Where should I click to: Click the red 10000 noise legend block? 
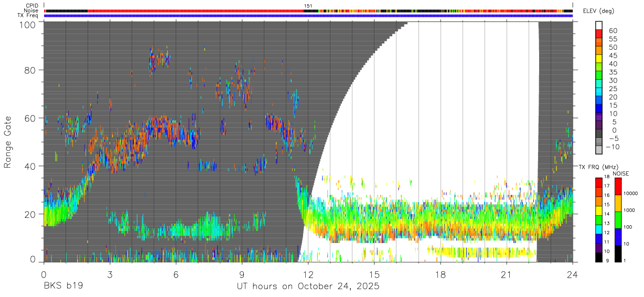[617, 187]
